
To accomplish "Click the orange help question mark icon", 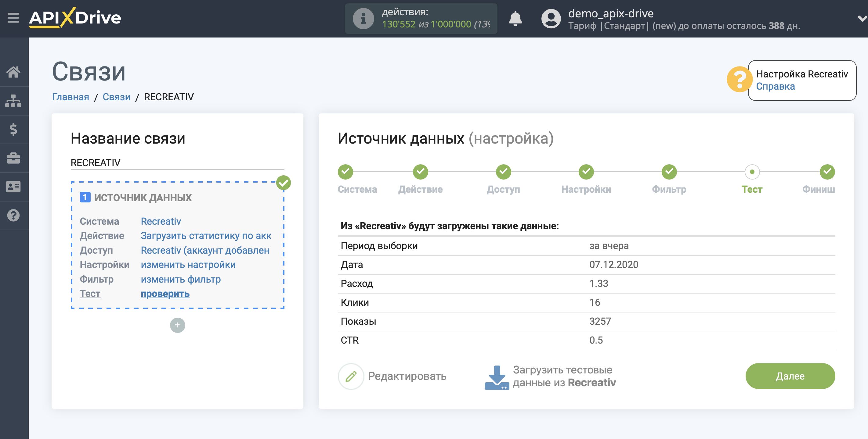I will 739,80.
